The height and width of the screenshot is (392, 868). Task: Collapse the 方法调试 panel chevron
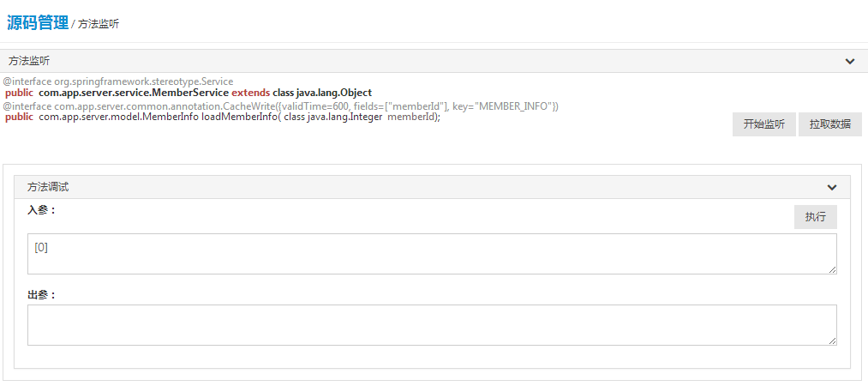831,187
